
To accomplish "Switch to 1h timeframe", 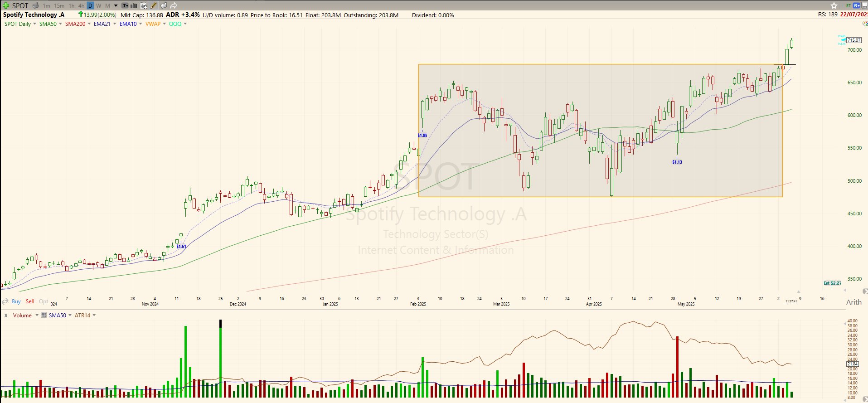I will tap(72, 6).
